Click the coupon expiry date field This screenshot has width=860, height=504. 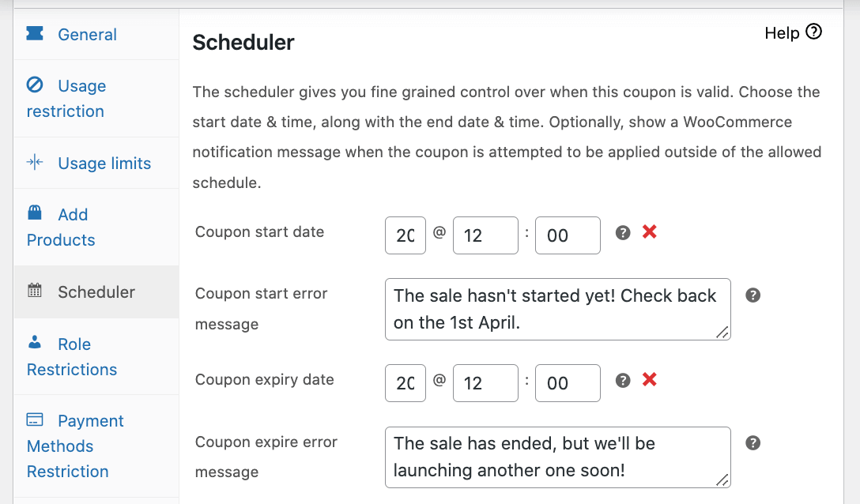point(405,383)
